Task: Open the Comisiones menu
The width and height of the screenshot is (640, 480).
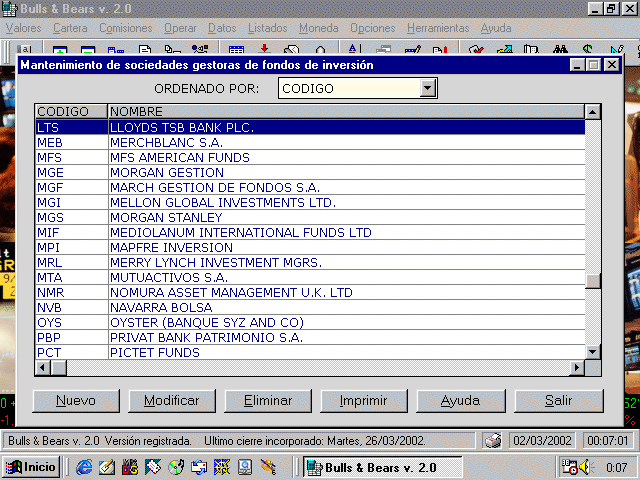Action: point(126,28)
